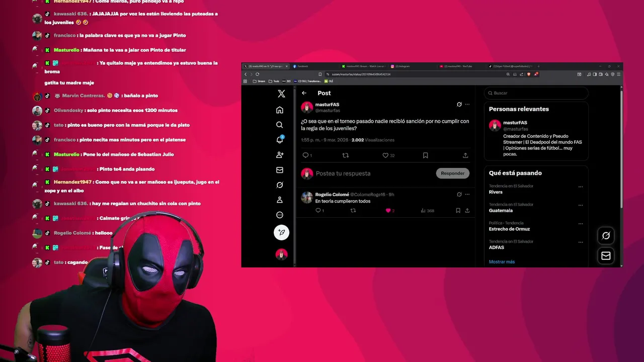Open more menu for ADFAS trend
The image size is (644, 362).
(581, 242)
